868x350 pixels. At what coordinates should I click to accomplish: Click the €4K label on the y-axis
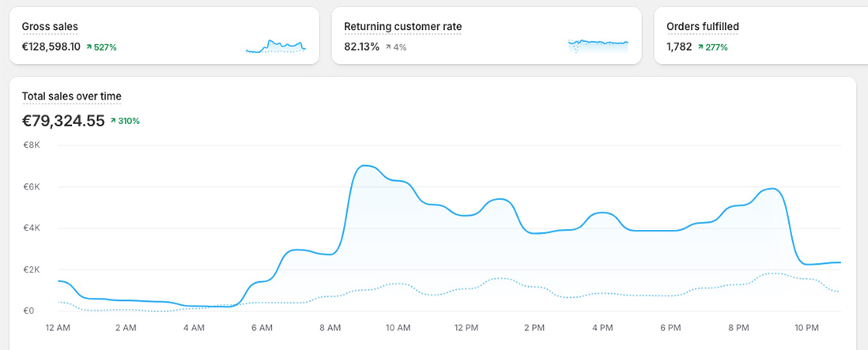(32, 228)
